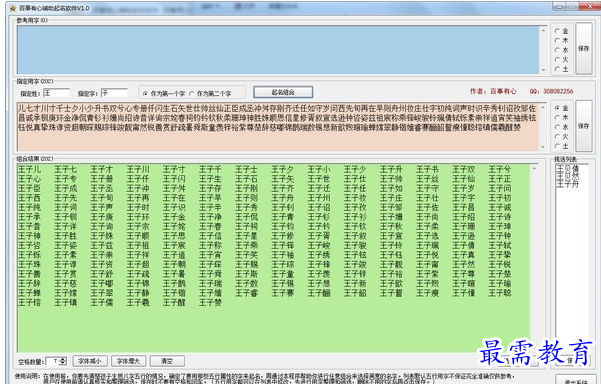Click the name 王子双 in results
The image size is (601, 384).
(x=463, y=169)
